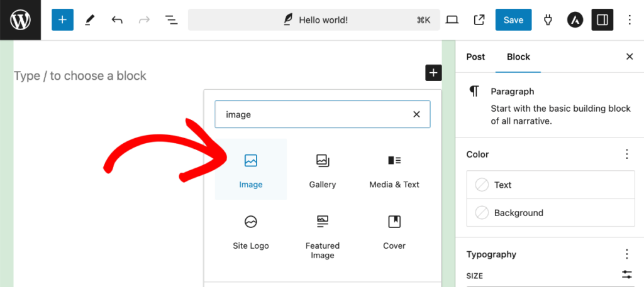Undo the last change
Screen dimensions: 644x287
(x=117, y=19)
